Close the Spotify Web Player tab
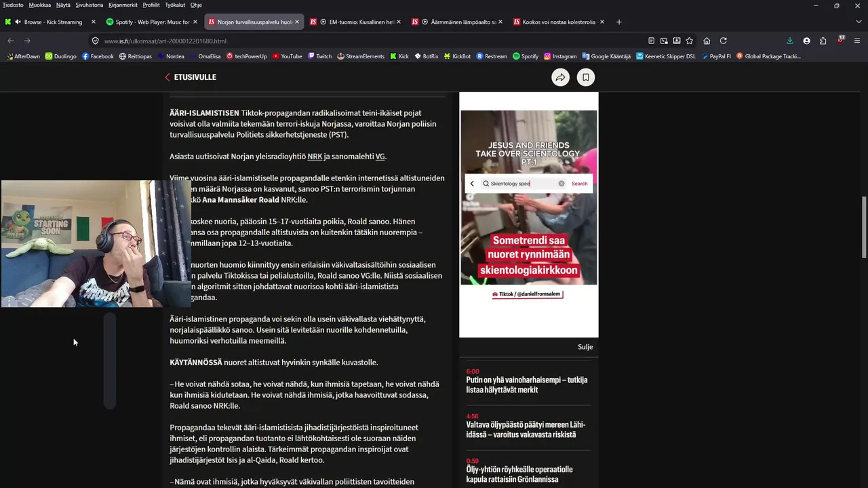 pyautogui.click(x=195, y=22)
